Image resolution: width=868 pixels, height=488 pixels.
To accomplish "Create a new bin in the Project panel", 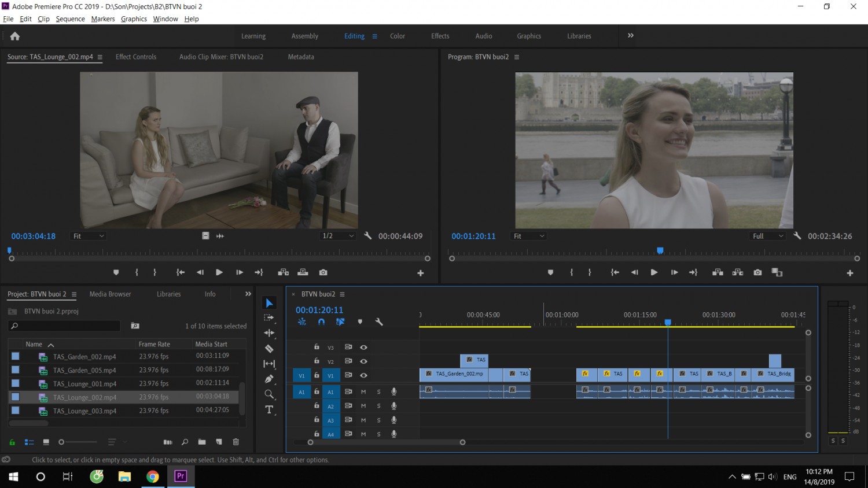I will (201, 442).
